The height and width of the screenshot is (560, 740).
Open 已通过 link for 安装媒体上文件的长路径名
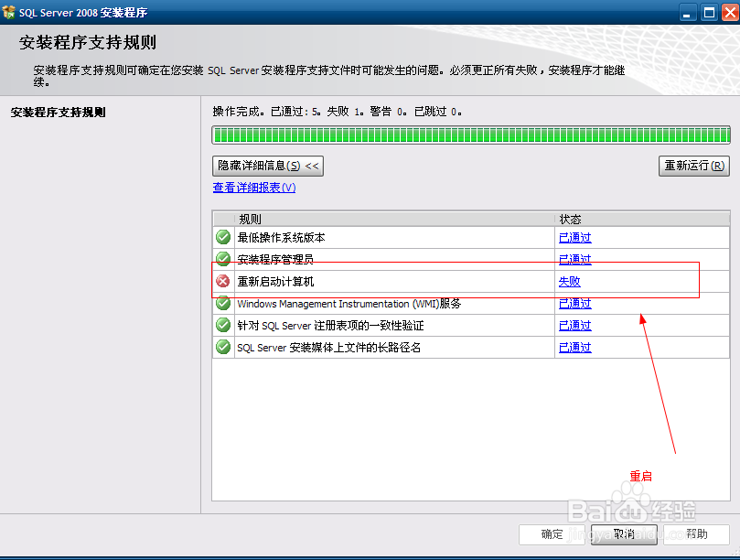pyautogui.click(x=574, y=348)
